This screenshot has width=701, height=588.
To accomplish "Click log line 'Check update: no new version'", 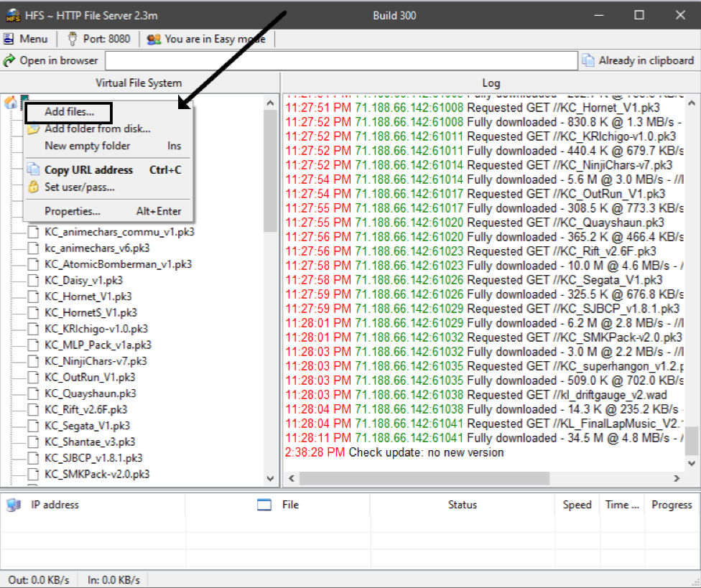I will pos(394,452).
